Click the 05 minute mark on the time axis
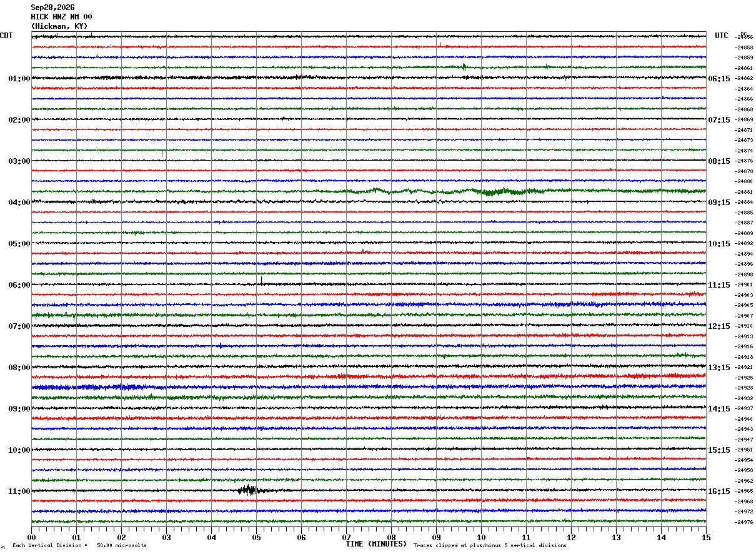Viewport: 756px width, 554px height. click(256, 537)
